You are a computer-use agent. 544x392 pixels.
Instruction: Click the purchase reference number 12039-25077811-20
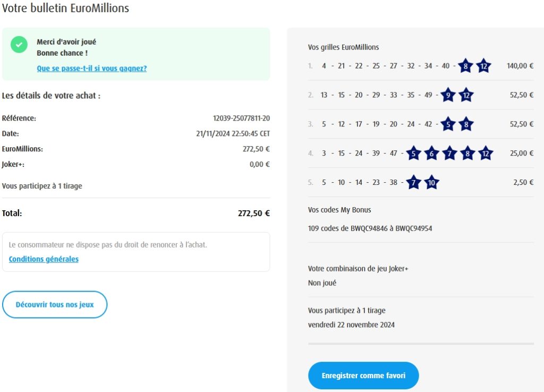click(x=241, y=118)
